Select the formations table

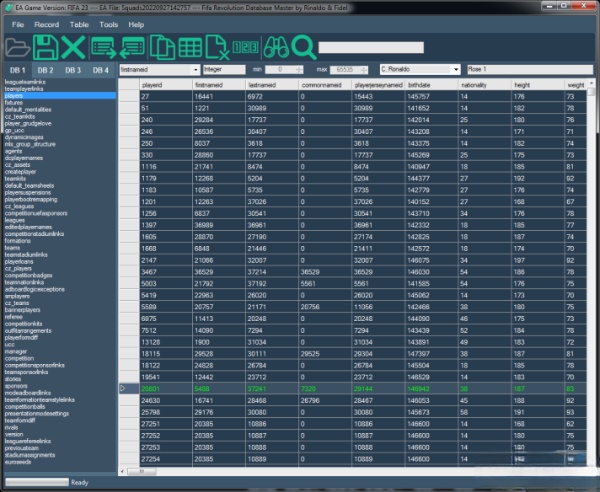(x=18, y=241)
